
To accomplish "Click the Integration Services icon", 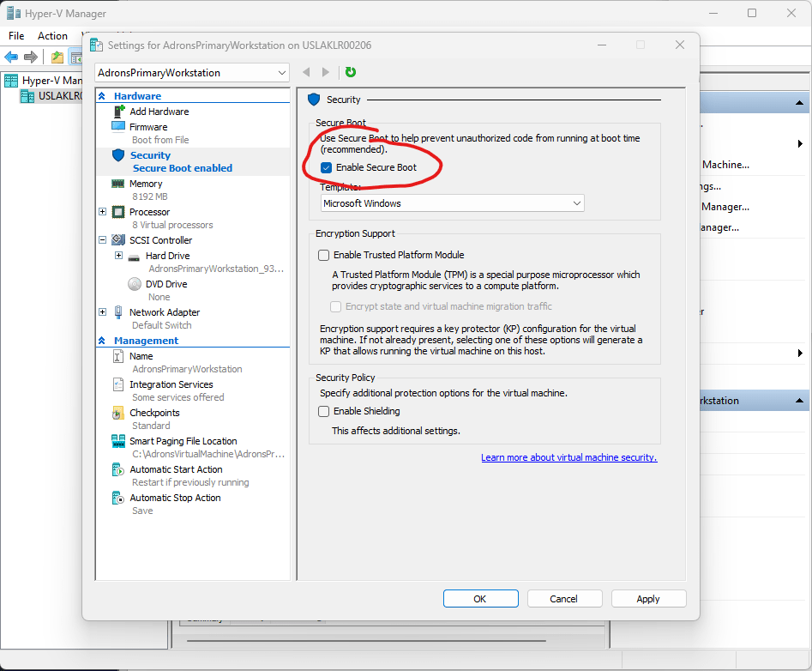I will [118, 384].
